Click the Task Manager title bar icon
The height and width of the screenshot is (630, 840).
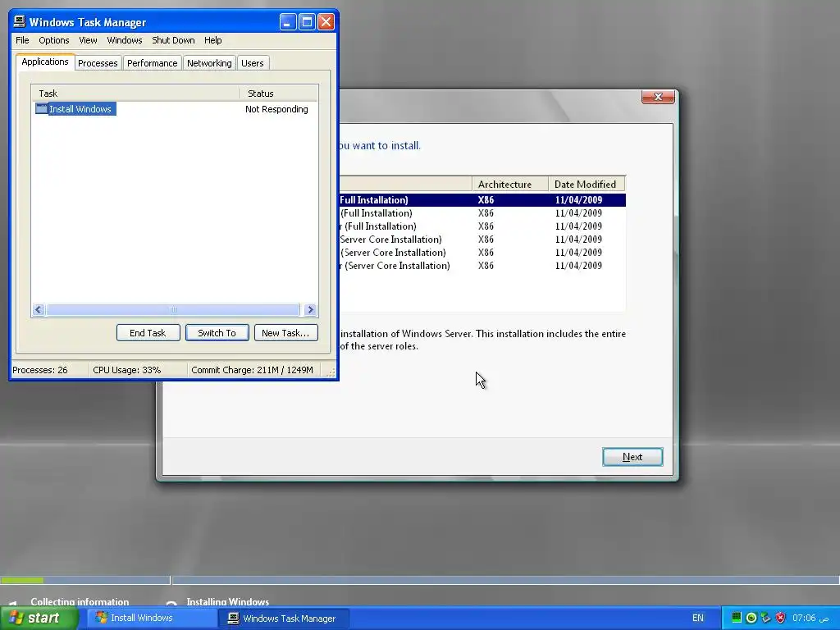coord(20,21)
